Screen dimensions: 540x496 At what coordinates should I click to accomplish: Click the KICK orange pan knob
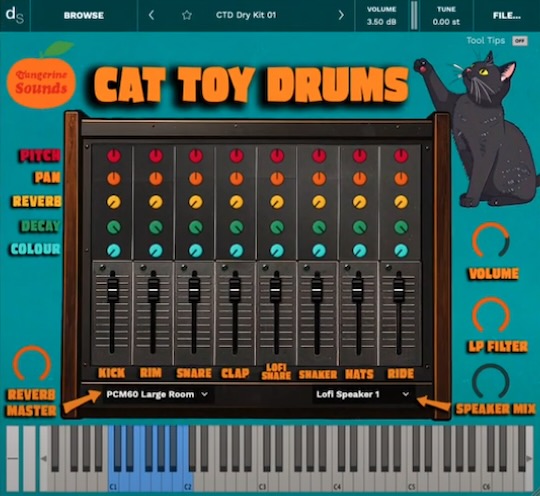(114, 178)
